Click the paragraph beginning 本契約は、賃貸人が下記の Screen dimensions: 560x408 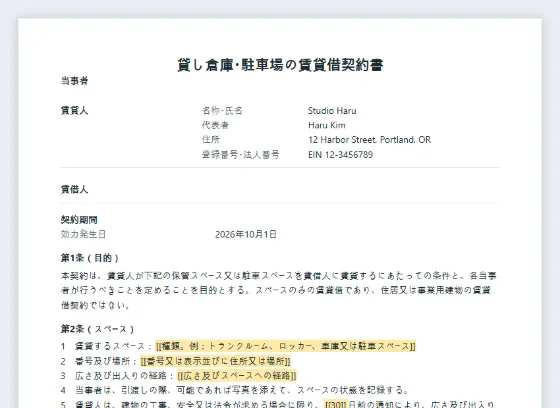click(x=279, y=290)
